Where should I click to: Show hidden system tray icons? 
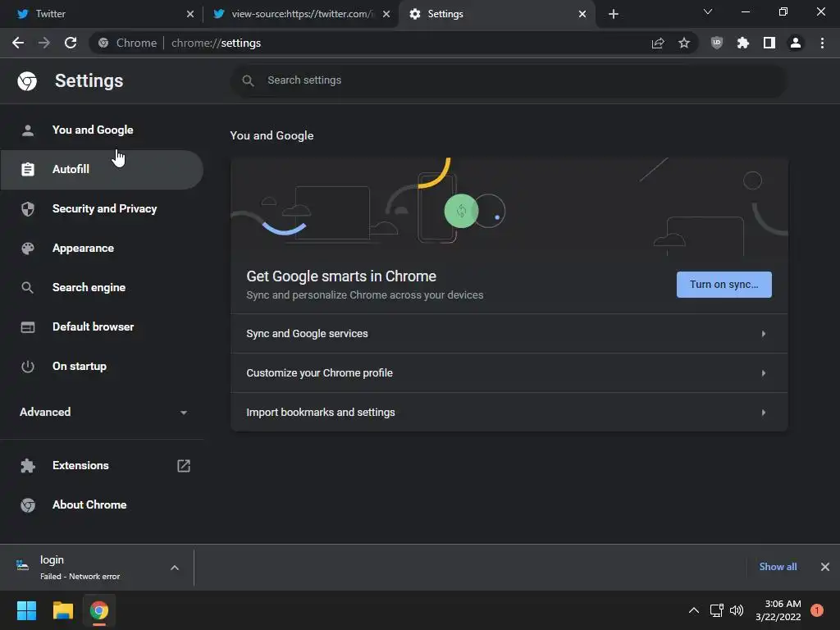click(x=693, y=610)
